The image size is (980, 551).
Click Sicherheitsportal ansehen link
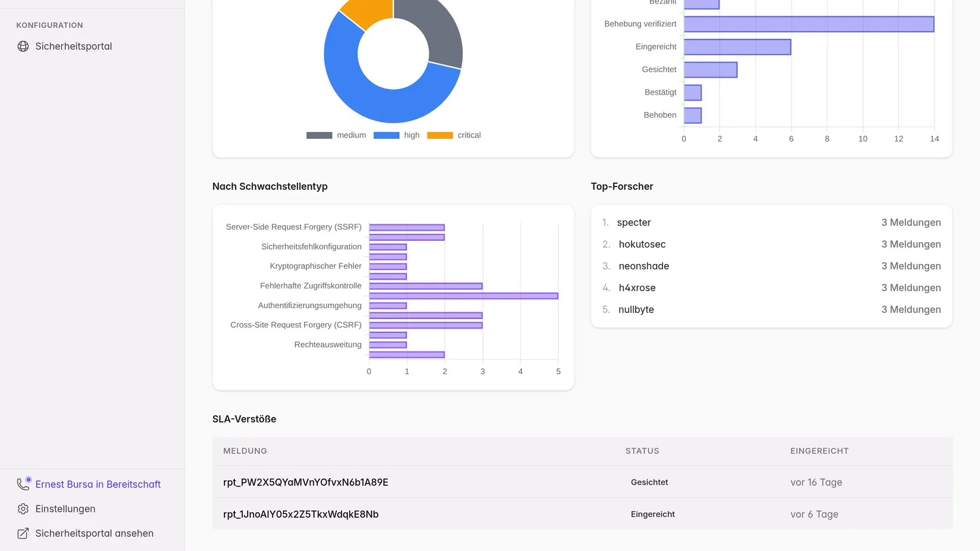click(x=95, y=533)
